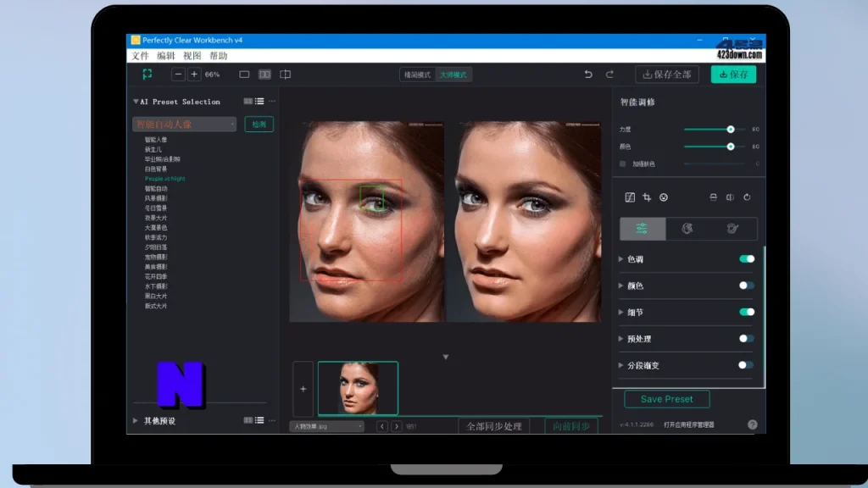
Task: Select the paint palette tab
Action: (x=733, y=229)
